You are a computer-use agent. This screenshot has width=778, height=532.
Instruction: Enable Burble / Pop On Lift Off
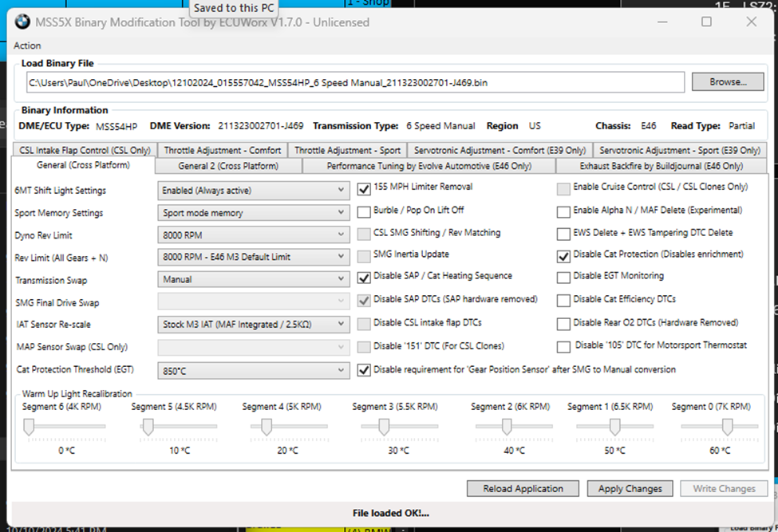tap(364, 211)
